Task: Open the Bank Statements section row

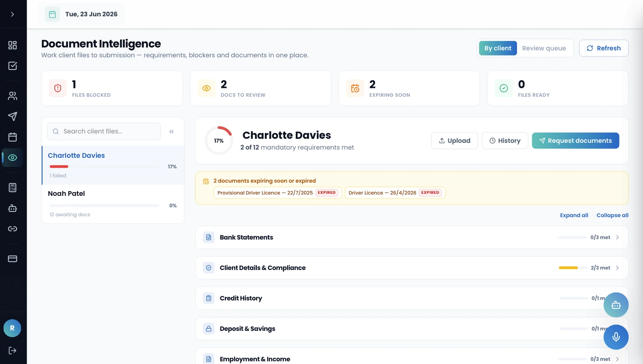Action: point(412,238)
